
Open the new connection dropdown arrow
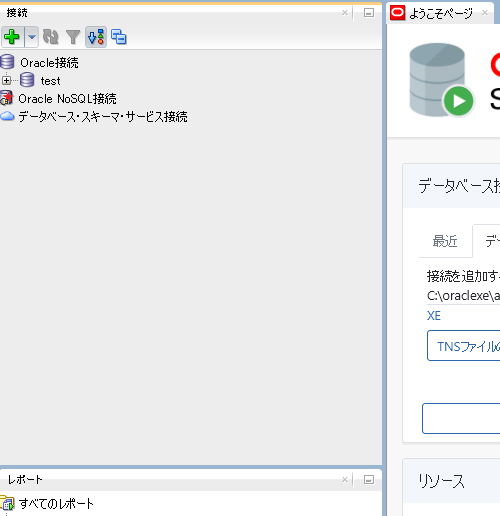[x=32, y=37]
